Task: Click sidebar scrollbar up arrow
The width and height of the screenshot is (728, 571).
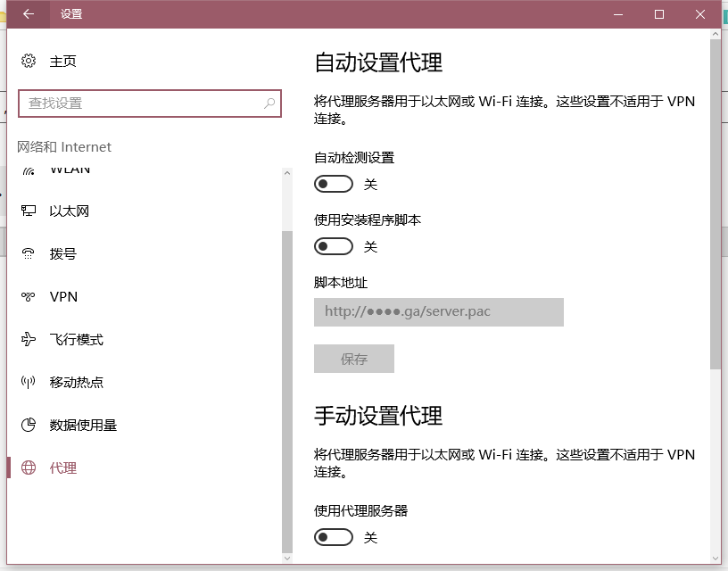Action: click(x=287, y=173)
